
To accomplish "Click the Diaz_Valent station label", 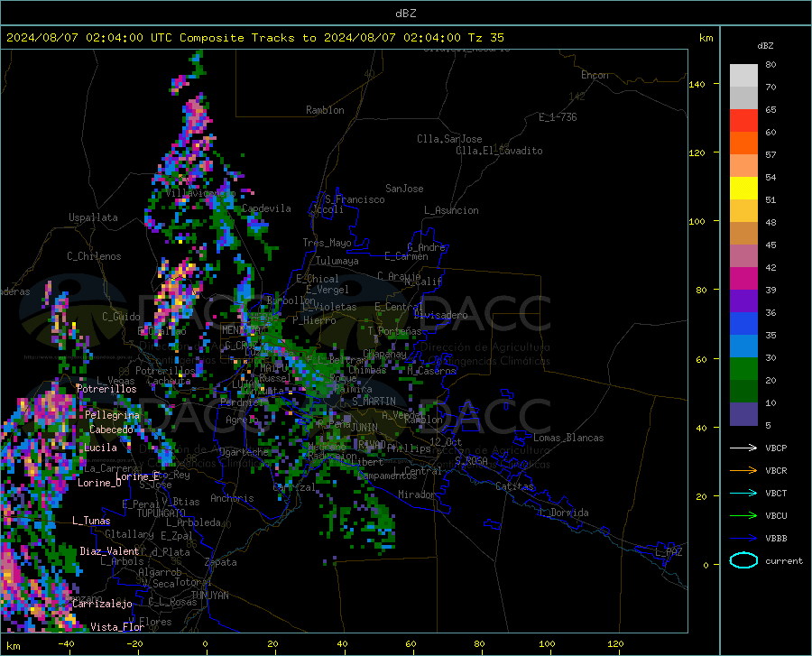I will tap(109, 551).
